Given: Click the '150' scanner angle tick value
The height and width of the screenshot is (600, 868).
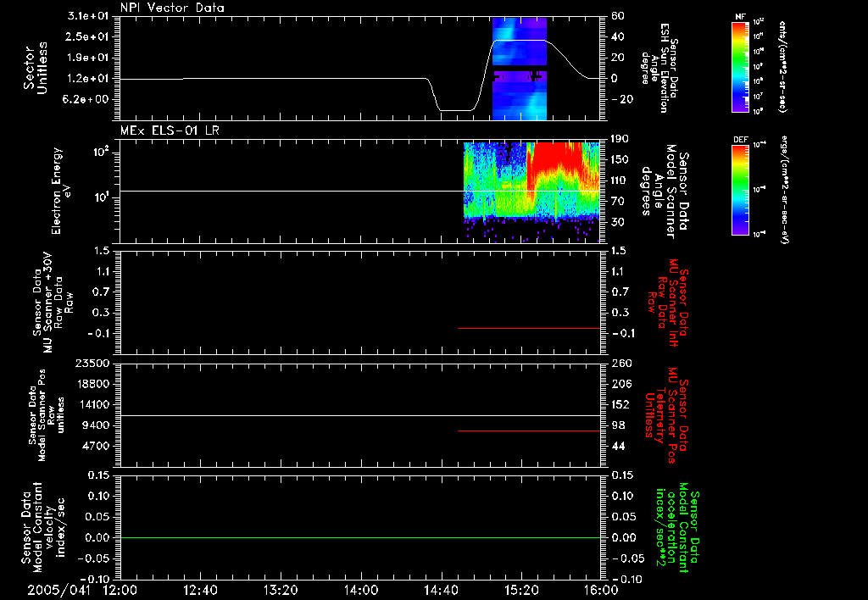Looking at the screenshot, I should tap(620, 159).
